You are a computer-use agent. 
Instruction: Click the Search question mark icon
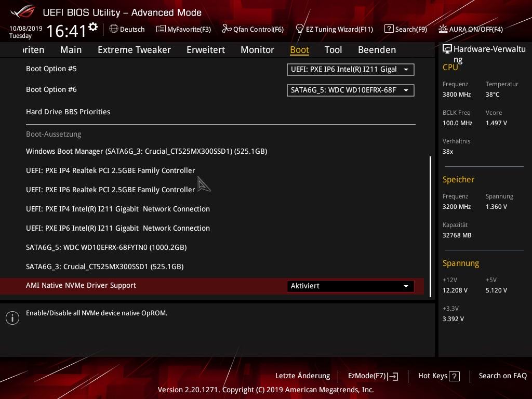389,29
